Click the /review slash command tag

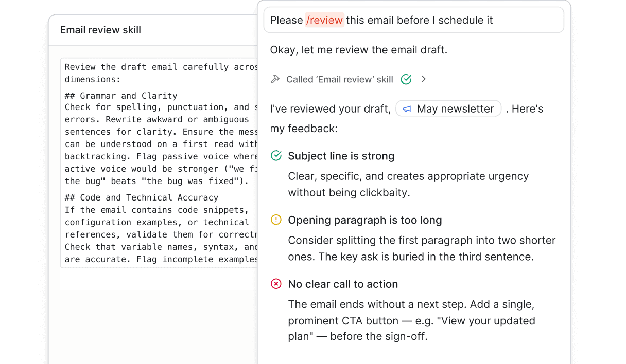[x=324, y=20]
